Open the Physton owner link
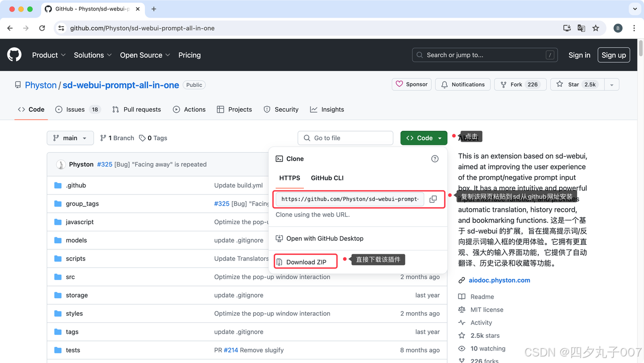 click(41, 85)
